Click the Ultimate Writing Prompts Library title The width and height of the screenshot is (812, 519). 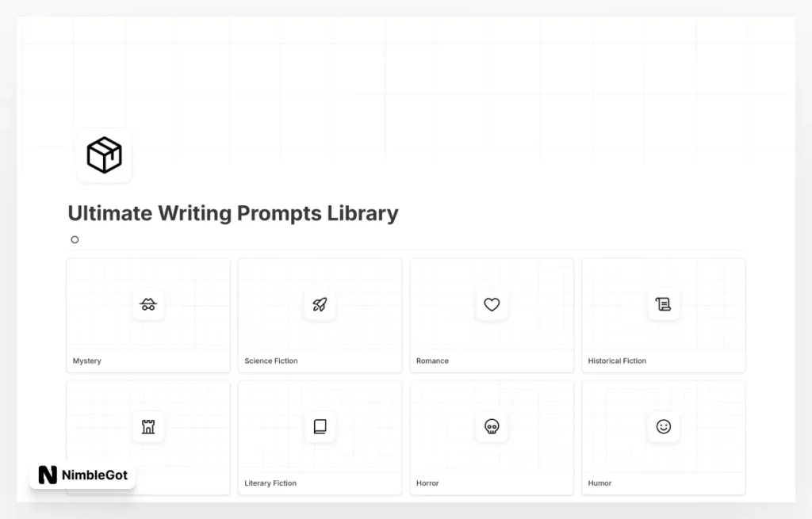tap(233, 213)
